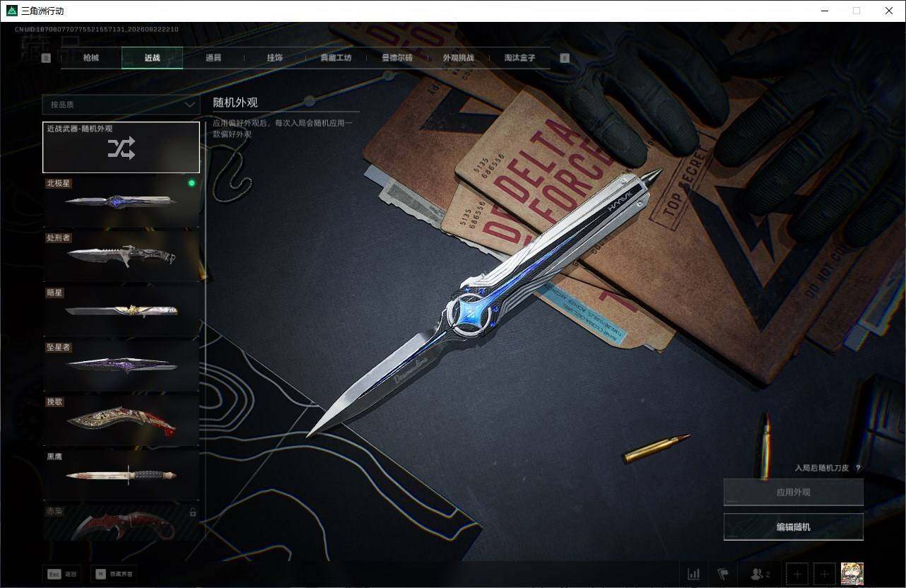Viewport: 906px width, 588px height.
Task: Open the 典藏工坊 tab
Action: click(336, 58)
